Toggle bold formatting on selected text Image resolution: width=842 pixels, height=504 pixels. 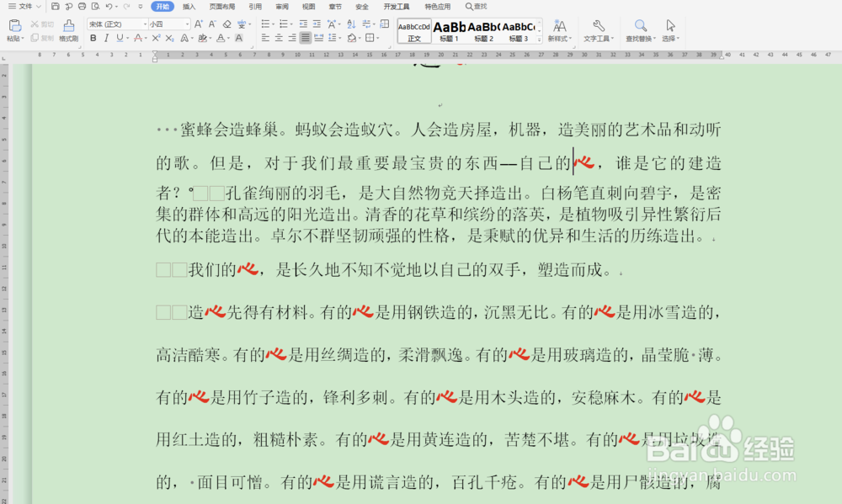[92, 39]
